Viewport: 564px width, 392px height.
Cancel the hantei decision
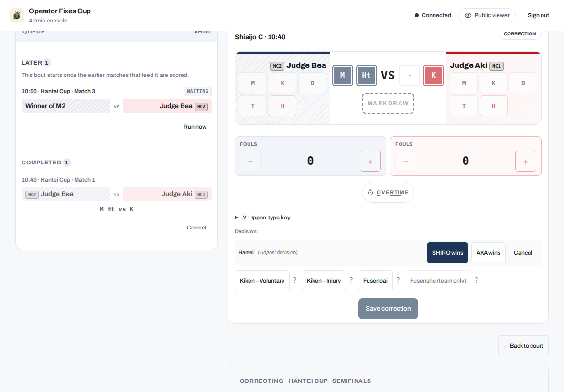click(523, 253)
